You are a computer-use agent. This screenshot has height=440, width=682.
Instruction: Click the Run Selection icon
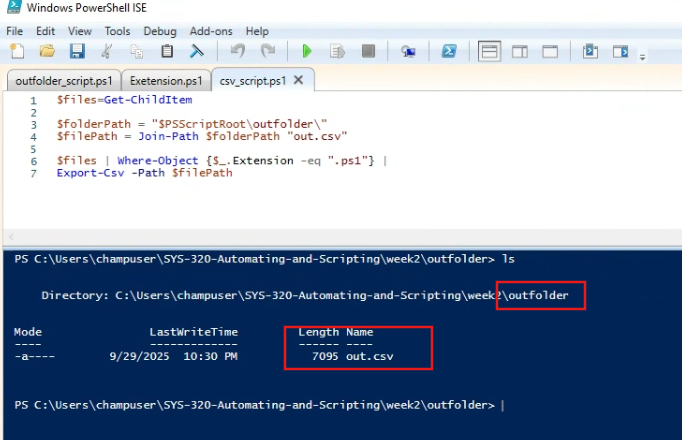point(337,51)
